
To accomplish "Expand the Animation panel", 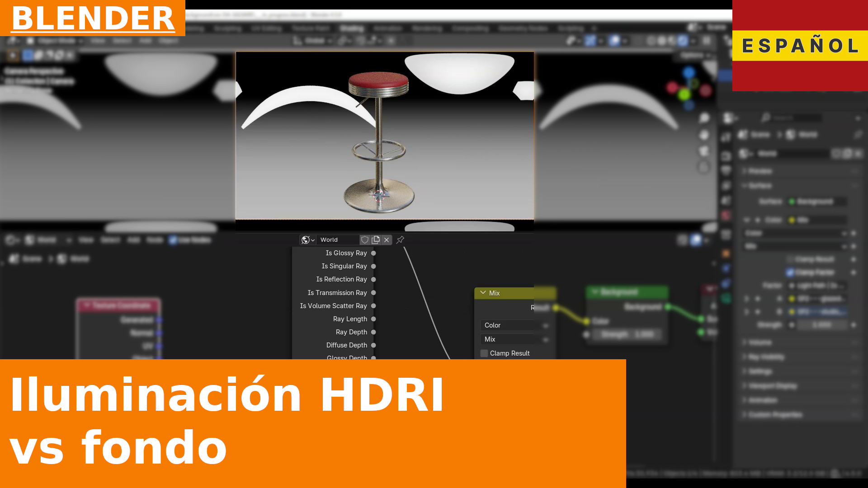I will pyautogui.click(x=800, y=400).
